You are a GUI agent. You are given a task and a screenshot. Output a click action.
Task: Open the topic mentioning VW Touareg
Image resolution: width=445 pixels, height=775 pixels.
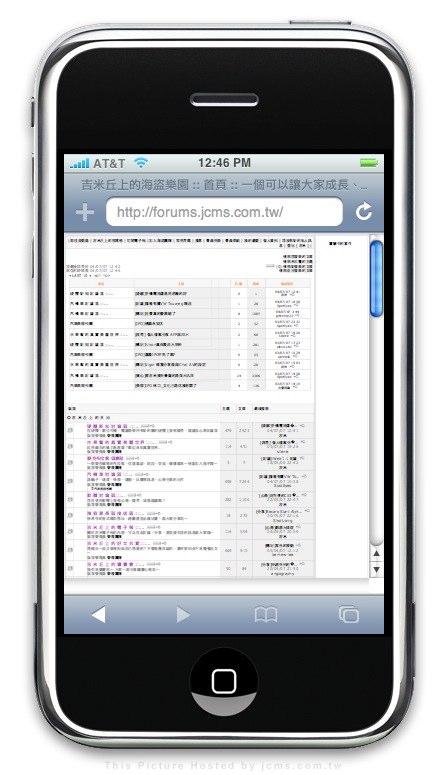(163, 303)
